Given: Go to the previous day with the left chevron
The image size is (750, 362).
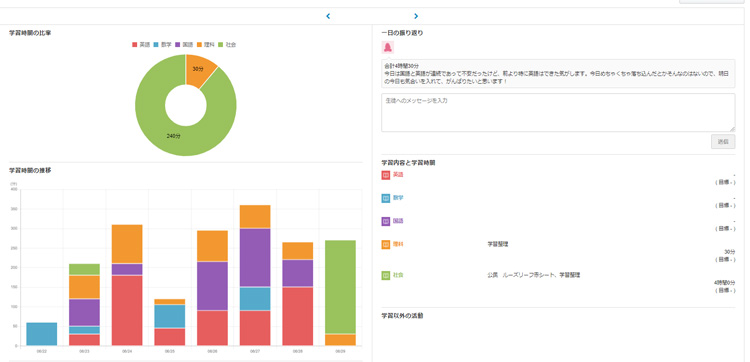Looking at the screenshot, I should 328,16.
